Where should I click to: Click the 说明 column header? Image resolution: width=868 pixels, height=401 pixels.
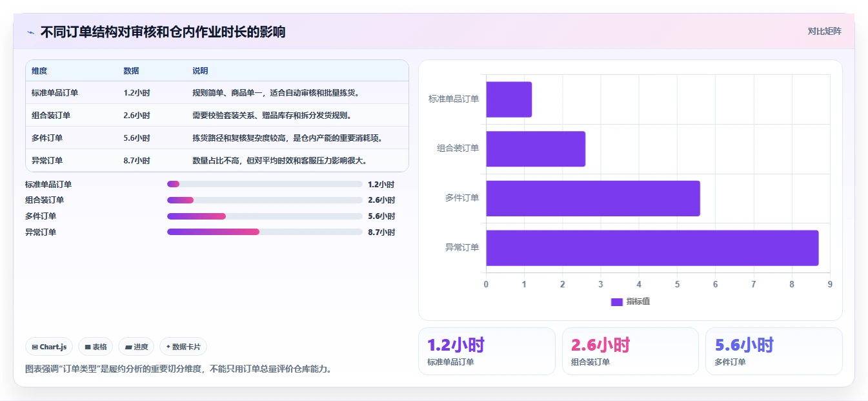tap(200, 71)
